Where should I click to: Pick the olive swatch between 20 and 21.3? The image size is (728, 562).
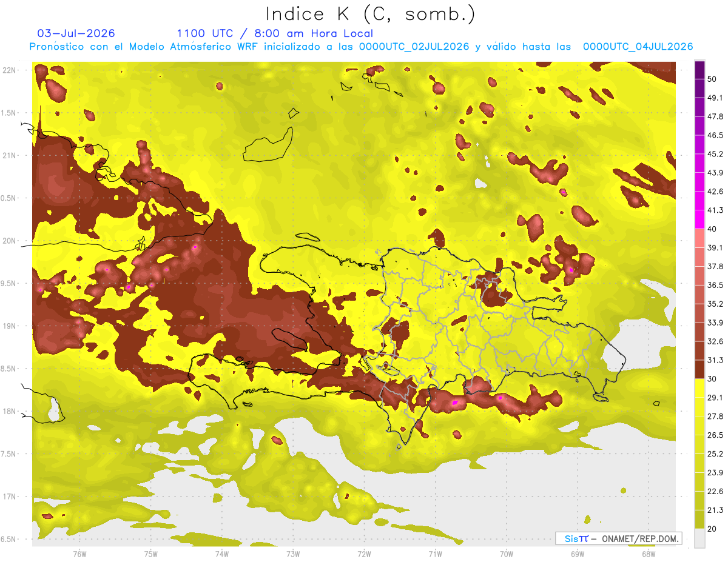(700, 520)
